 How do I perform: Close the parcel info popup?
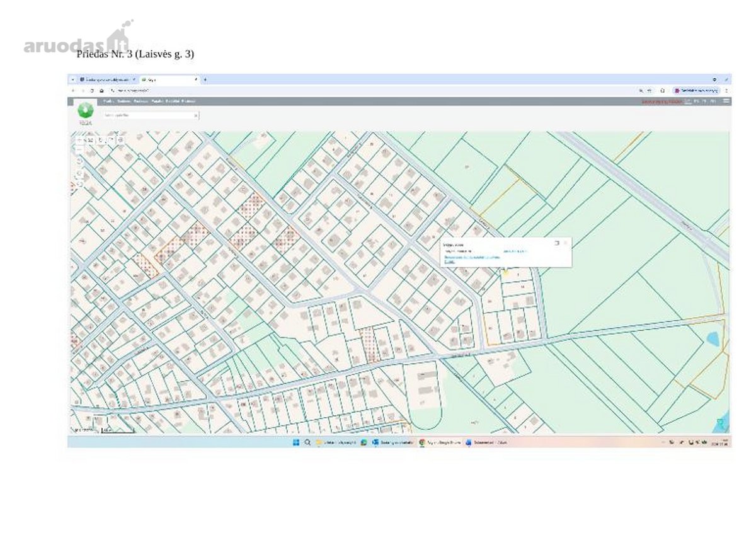565,243
